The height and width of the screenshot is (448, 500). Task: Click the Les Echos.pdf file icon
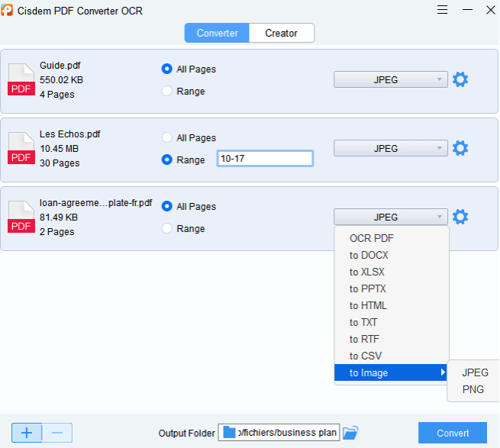click(21, 148)
